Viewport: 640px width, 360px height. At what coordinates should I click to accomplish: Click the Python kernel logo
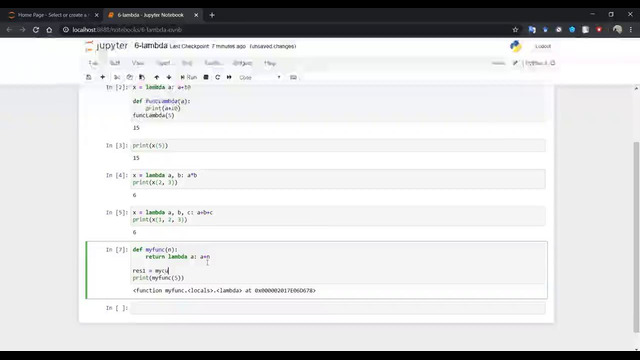click(516, 46)
